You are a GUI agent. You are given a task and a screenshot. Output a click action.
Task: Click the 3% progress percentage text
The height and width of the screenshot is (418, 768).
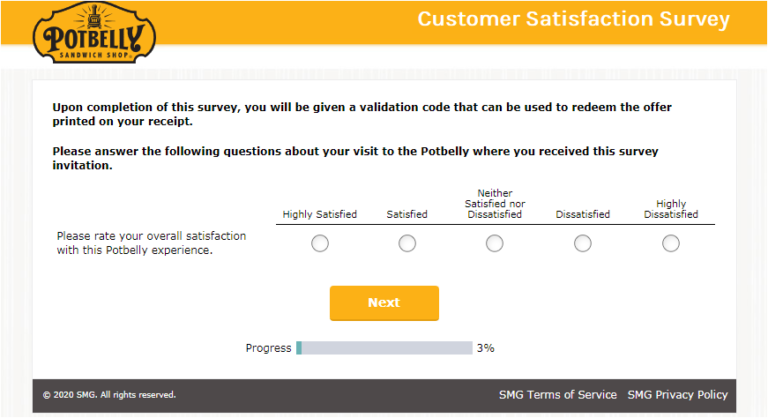pyautogui.click(x=485, y=348)
